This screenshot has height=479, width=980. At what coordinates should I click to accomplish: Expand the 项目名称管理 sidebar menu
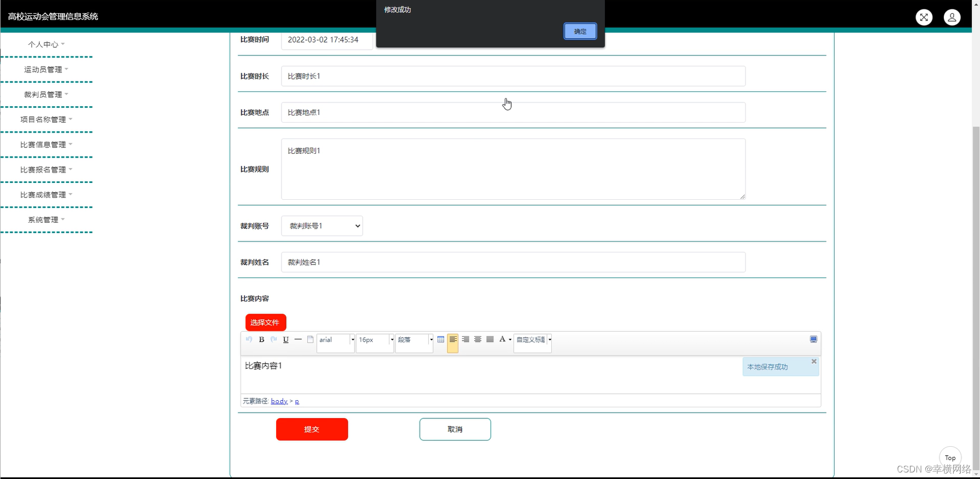coord(46,119)
